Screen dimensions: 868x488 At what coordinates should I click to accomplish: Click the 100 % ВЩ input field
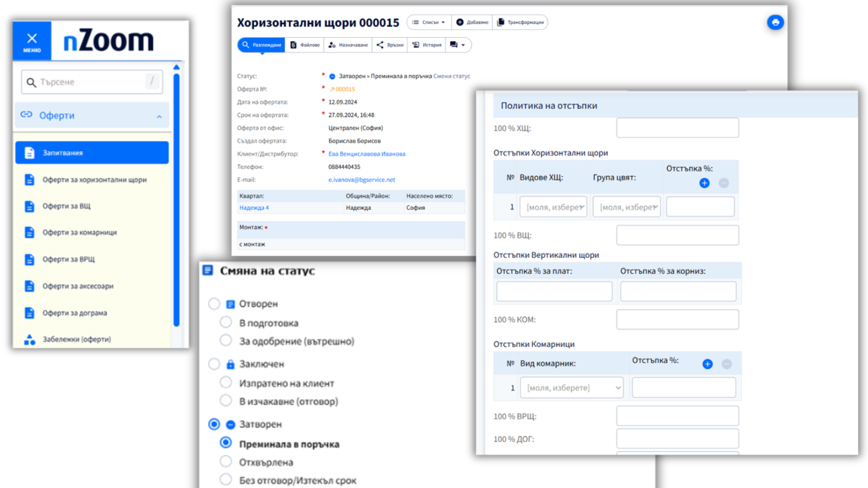tap(678, 235)
